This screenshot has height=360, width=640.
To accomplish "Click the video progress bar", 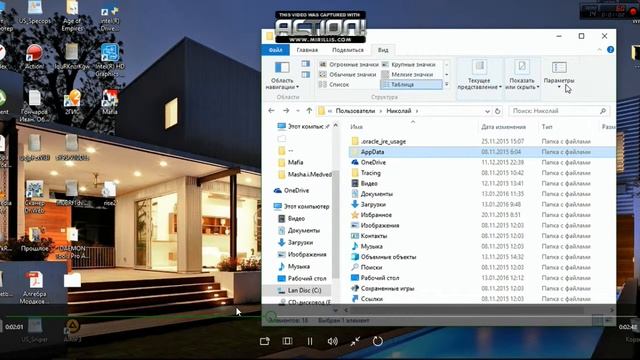I will [x=320, y=316].
